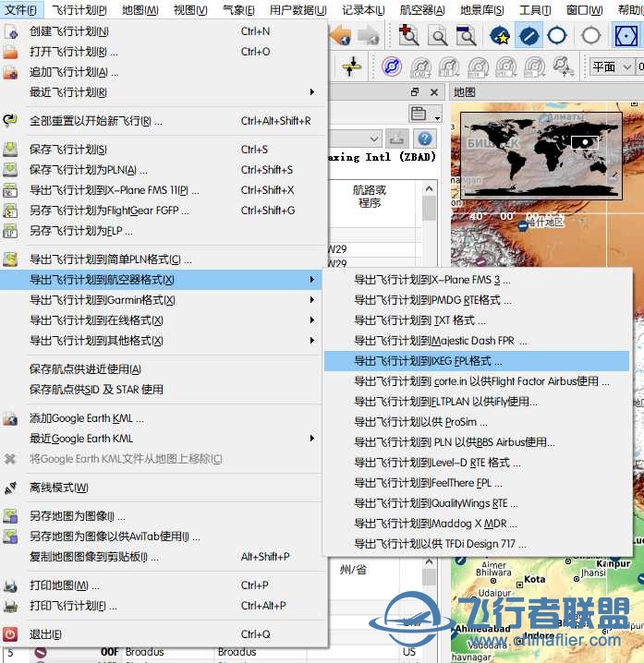
Task: Click the orange back map position arrow
Action: [x=341, y=35]
